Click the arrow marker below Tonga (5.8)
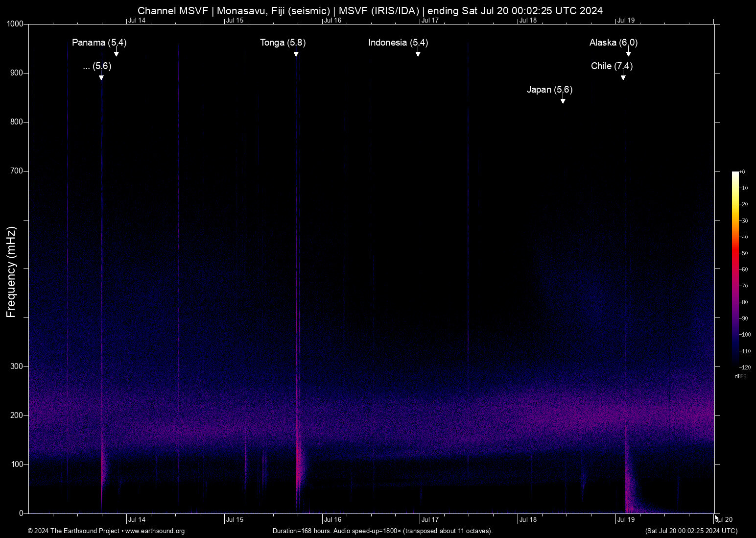 tap(296, 53)
